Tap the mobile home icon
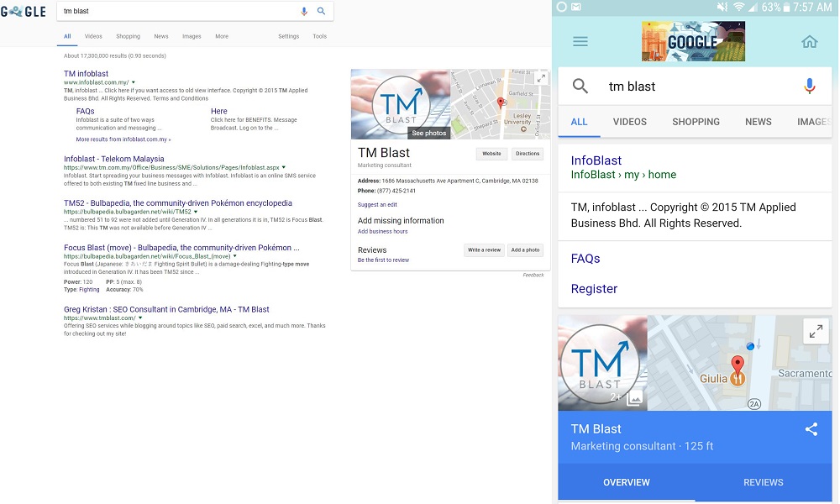 [809, 42]
